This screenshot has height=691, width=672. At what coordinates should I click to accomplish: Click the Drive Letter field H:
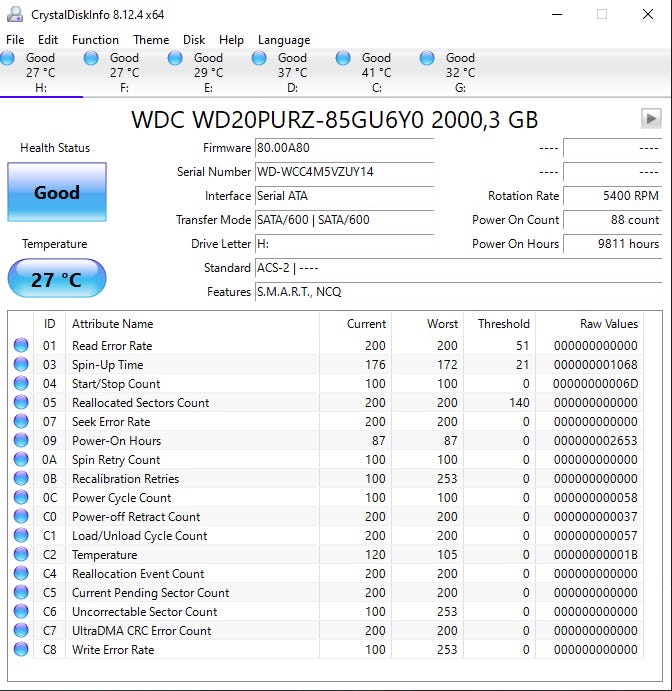coord(345,244)
